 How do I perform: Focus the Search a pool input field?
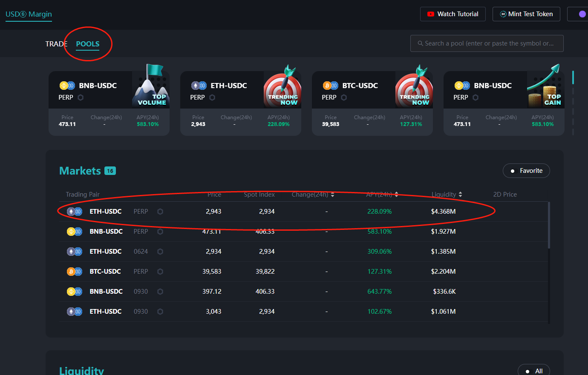tap(490, 43)
